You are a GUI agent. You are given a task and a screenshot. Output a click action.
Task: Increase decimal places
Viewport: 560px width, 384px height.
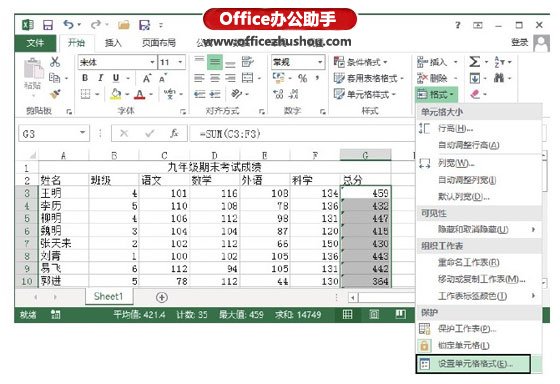click(x=278, y=94)
